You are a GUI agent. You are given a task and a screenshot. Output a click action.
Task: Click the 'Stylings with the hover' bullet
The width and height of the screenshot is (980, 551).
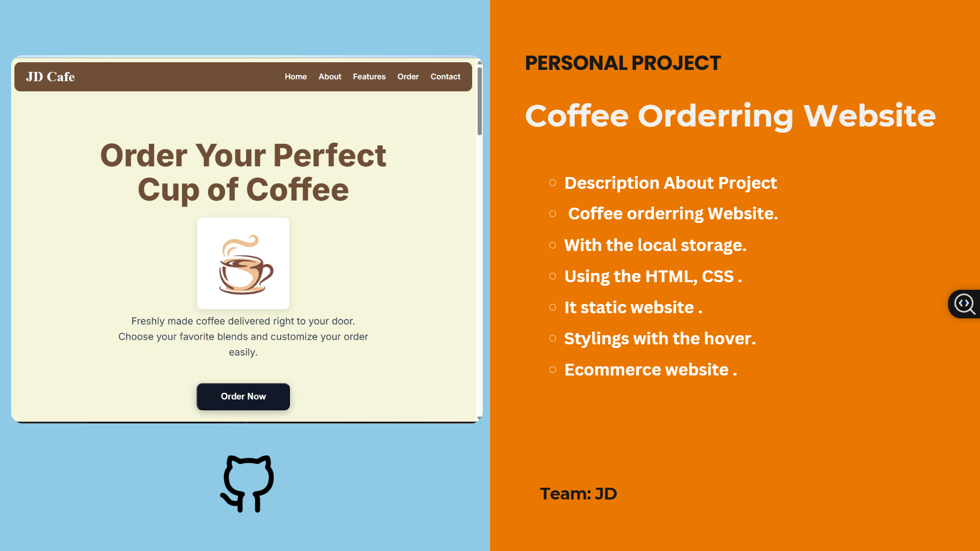[660, 339]
